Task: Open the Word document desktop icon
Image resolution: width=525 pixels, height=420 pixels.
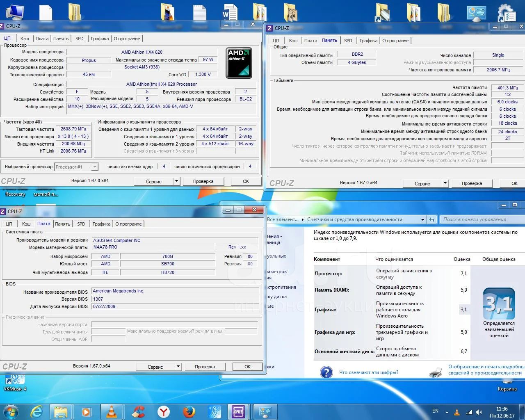Action: tap(230, 12)
